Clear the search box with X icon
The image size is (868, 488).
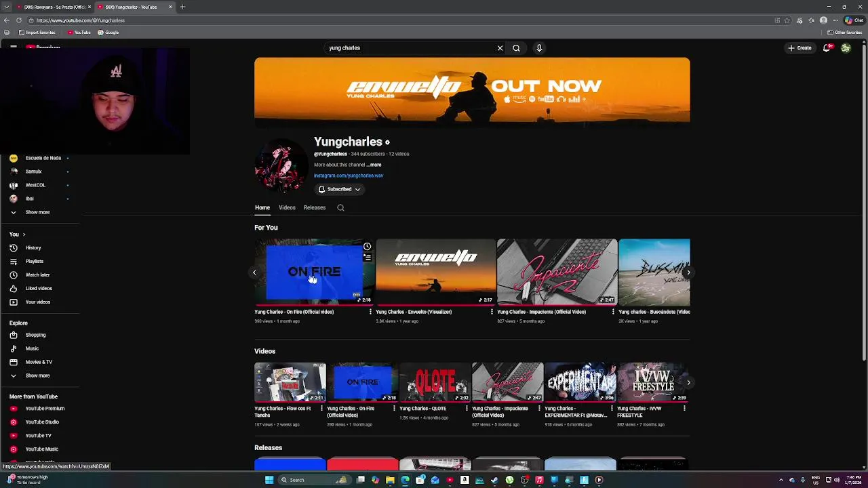(500, 48)
